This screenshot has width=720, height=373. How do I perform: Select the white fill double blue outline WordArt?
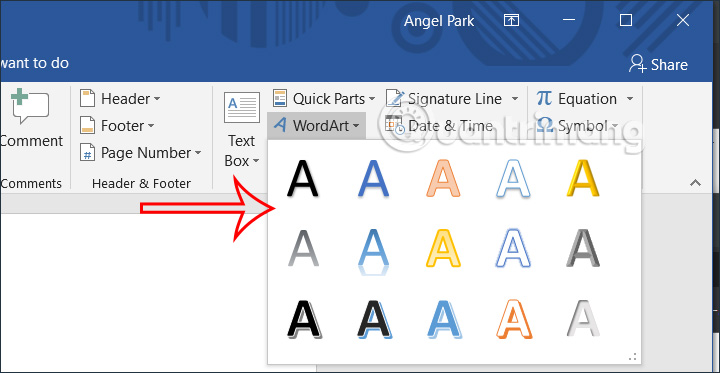(x=513, y=249)
